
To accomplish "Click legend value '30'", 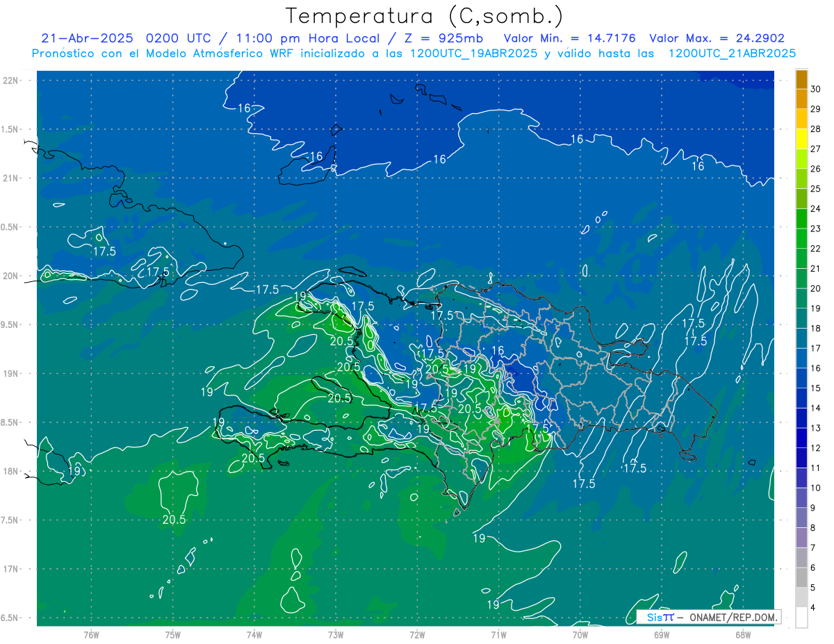I will pos(817,90).
